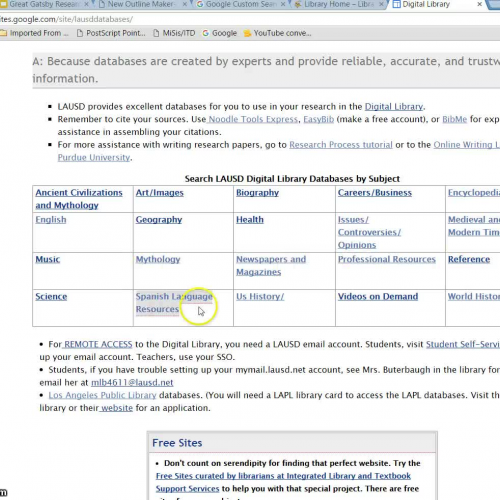The width and height of the screenshot is (500, 500).
Task: Open the Health subject link
Action: [250, 220]
